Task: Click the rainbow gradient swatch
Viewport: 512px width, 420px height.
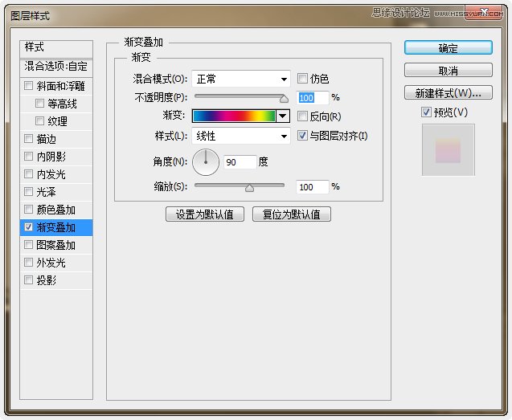Action: (x=234, y=116)
